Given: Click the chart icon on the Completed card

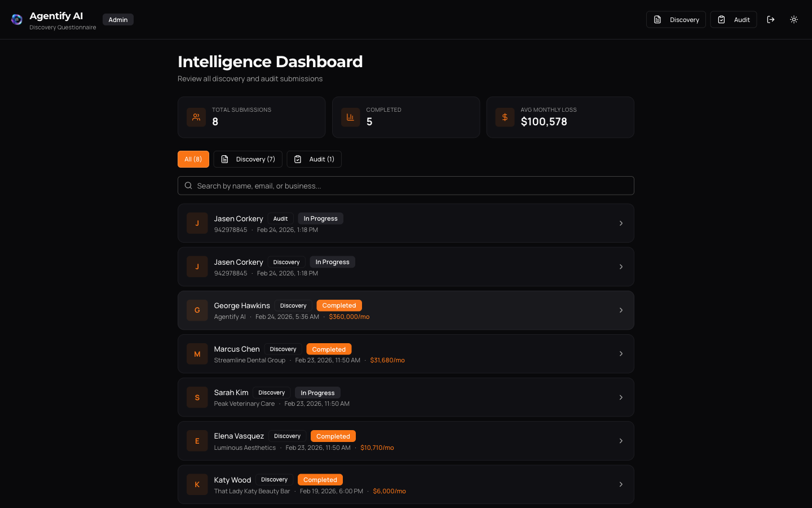Looking at the screenshot, I should (x=350, y=117).
